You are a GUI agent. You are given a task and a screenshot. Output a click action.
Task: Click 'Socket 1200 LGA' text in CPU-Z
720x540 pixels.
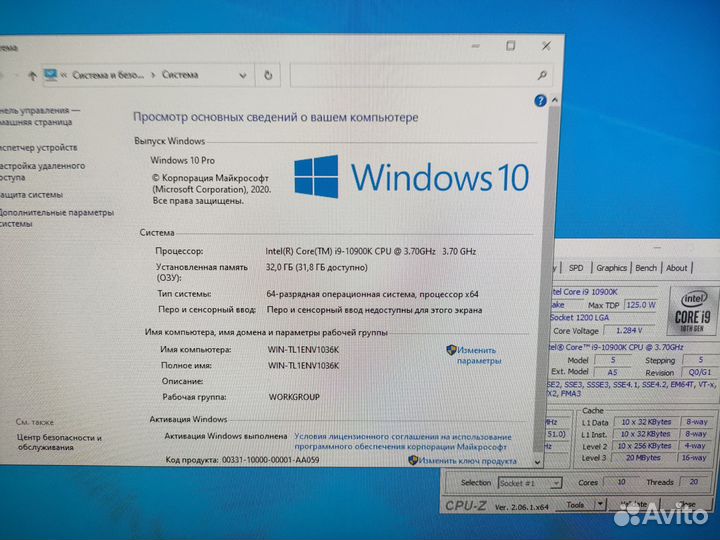[579, 317]
